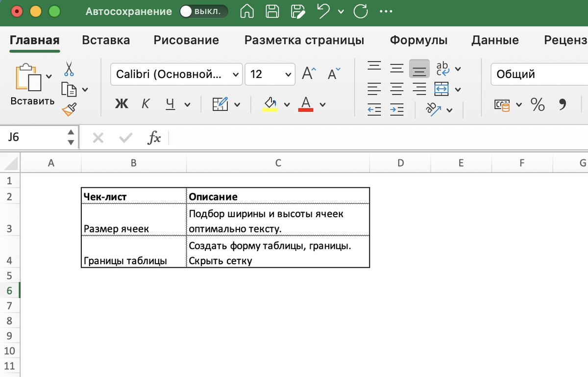Screen dimensions: 588x377
Task: Toggle underline Ч formatting
Action: [171, 104]
